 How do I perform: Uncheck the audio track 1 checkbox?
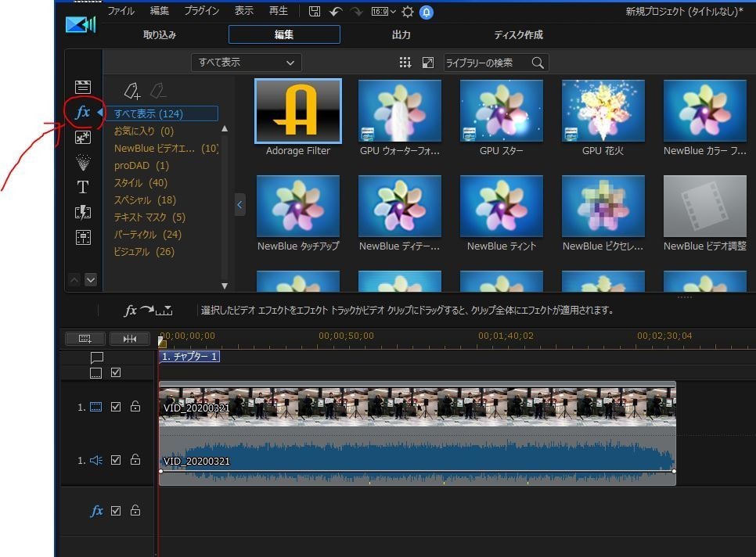(x=116, y=460)
